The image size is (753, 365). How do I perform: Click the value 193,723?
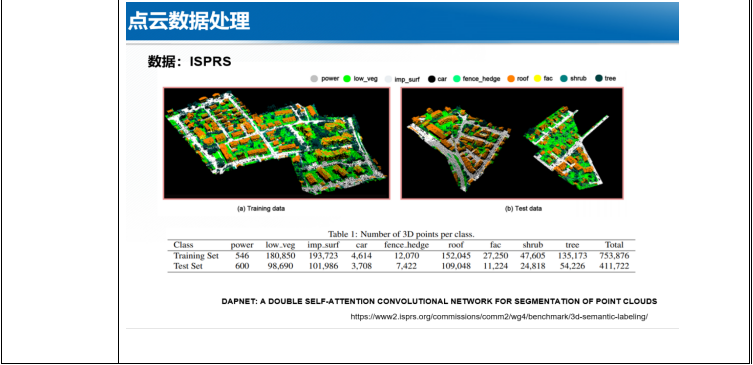coord(323,256)
